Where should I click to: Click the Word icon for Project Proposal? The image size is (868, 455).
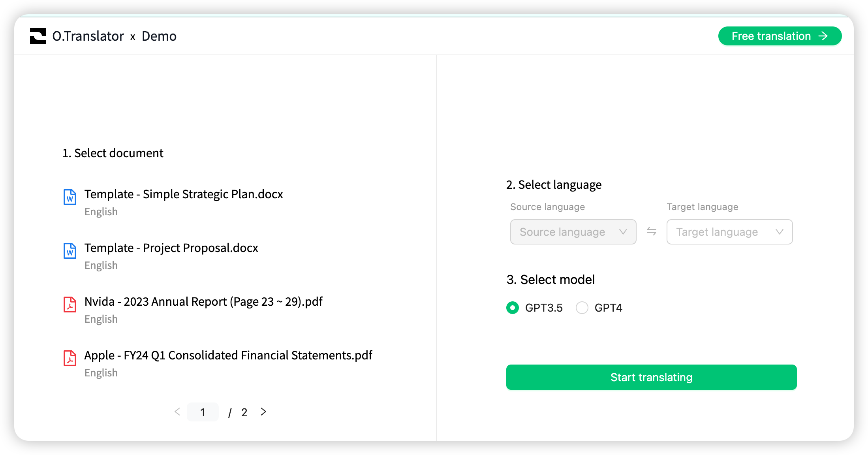70,251
